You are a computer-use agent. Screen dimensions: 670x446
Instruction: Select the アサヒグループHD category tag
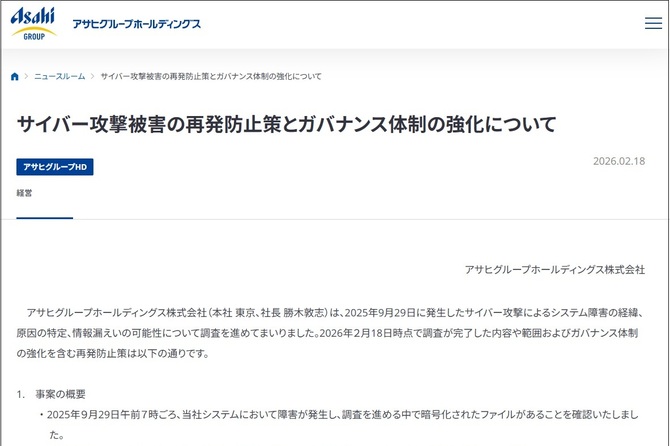[x=55, y=167]
